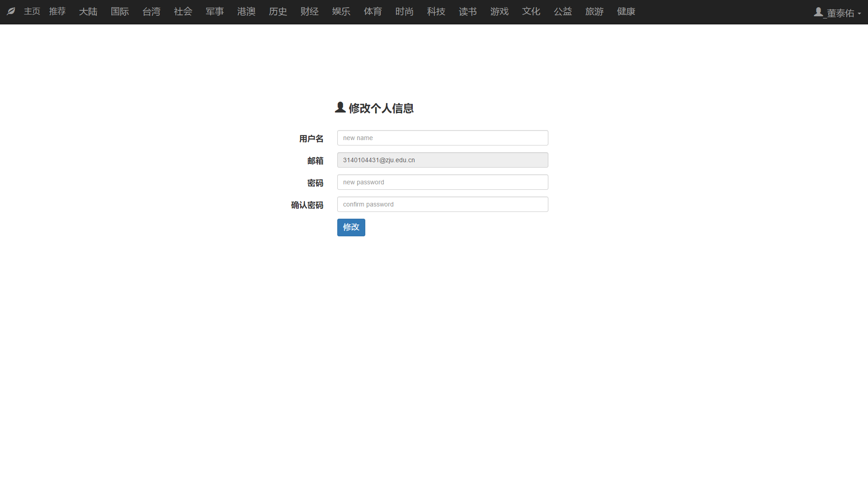Click the leaf logo icon in navbar
This screenshot has height=488, width=868.
point(11,11)
